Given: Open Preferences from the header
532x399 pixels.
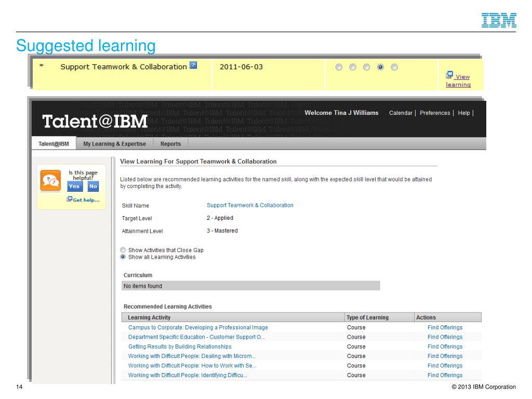Looking at the screenshot, I should click(435, 113).
